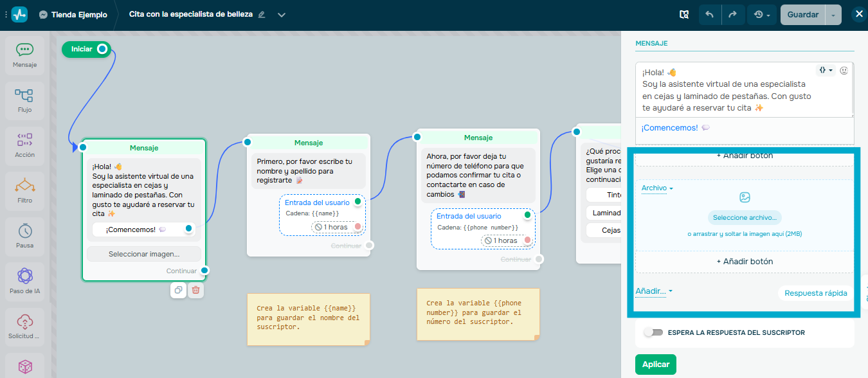Insert an emoji into the message text
Viewport: 868px width, 378px height.
click(844, 70)
